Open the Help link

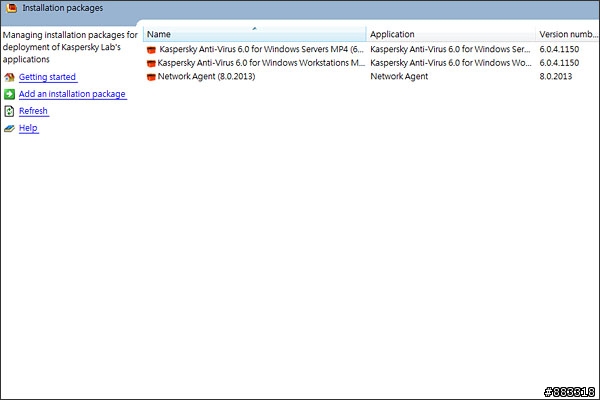point(28,128)
